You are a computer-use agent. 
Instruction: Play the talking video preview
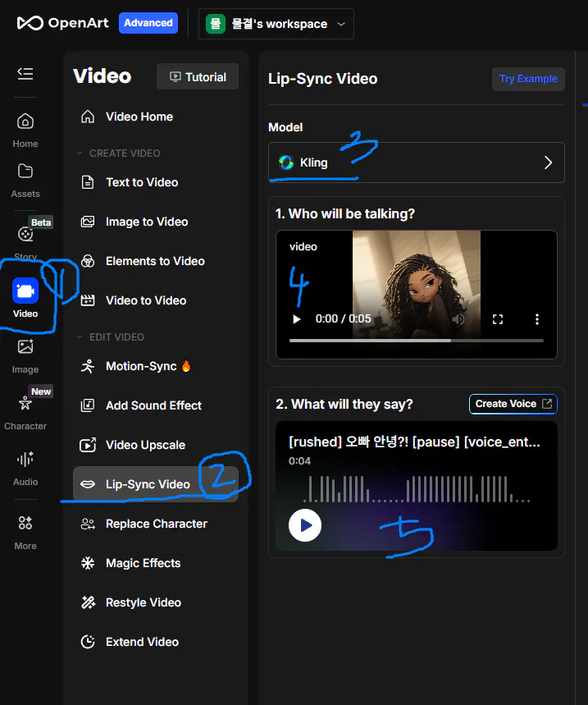click(x=297, y=319)
